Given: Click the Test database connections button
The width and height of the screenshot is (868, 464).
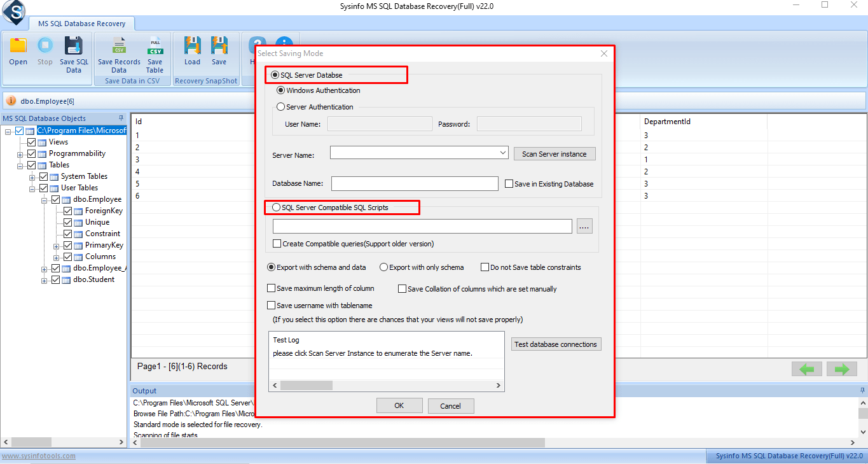Looking at the screenshot, I should pyautogui.click(x=556, y=344).
